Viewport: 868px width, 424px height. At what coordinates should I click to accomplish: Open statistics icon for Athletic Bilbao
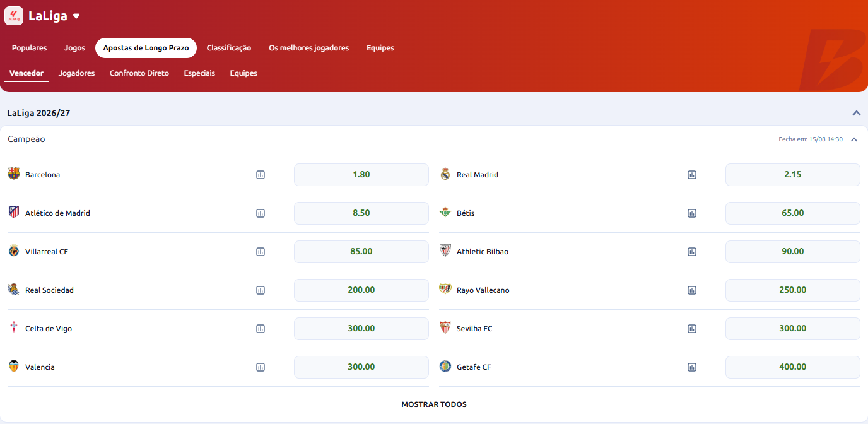692,252
